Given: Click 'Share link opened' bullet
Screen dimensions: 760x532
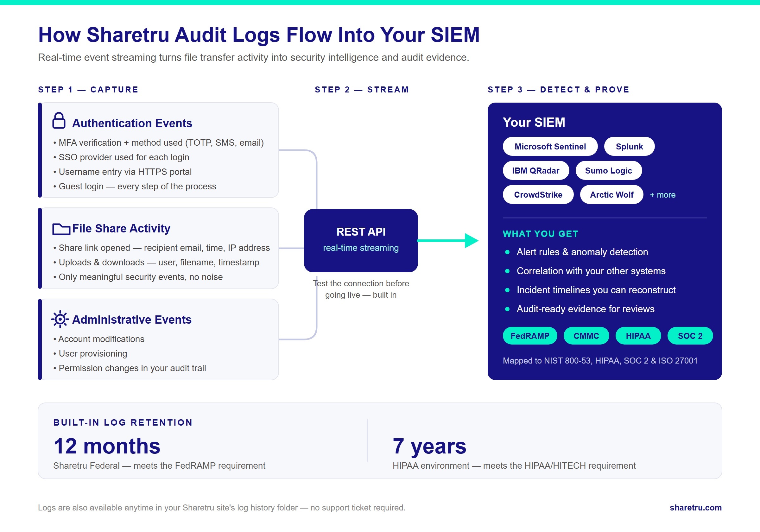Looking at the screenshot, I should (161, 248).
